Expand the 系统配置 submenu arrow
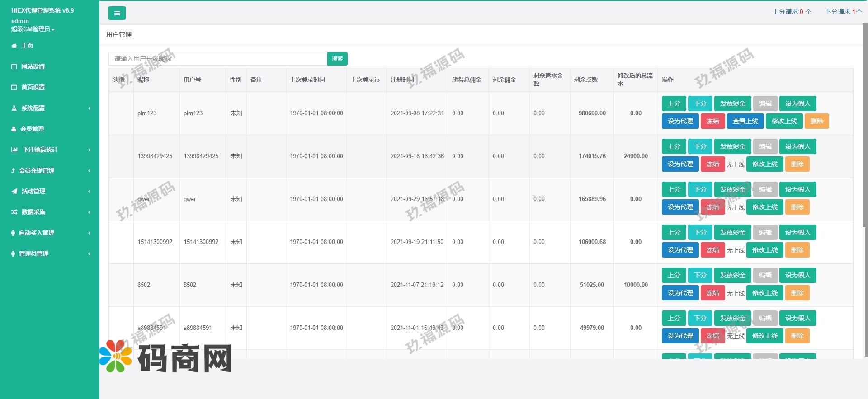The image size is (868, 399). coord(90,108)
